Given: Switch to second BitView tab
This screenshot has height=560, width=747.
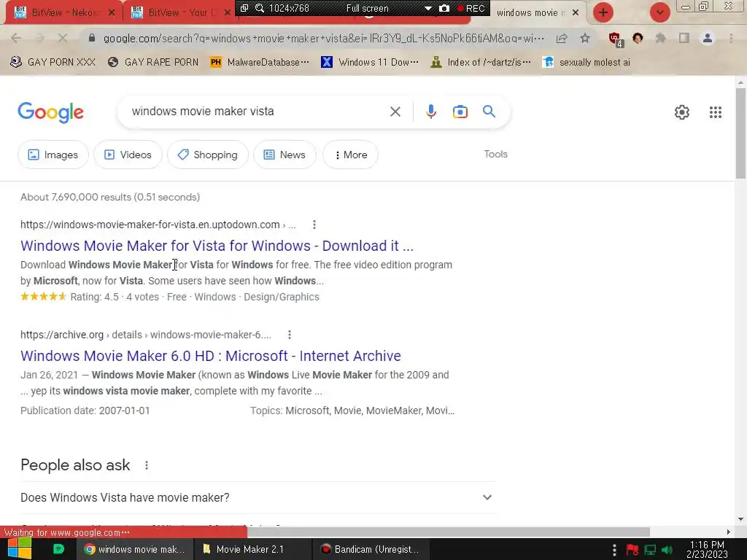Looking at the screenshot, I should tap(179, 12).
